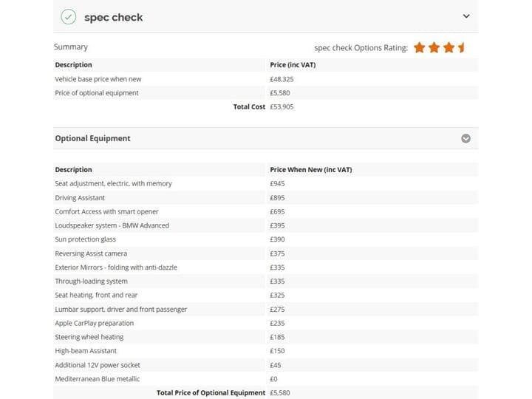Click the spec check Options Rating label
Screen dimensions: 532x399
point(361,48)
